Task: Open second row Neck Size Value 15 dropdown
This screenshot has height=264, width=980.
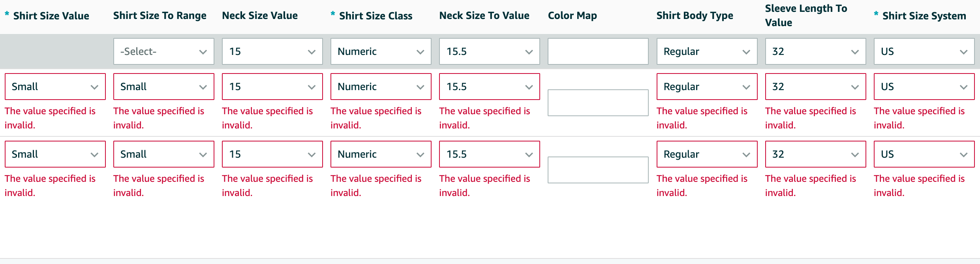Action: [272, 154]
